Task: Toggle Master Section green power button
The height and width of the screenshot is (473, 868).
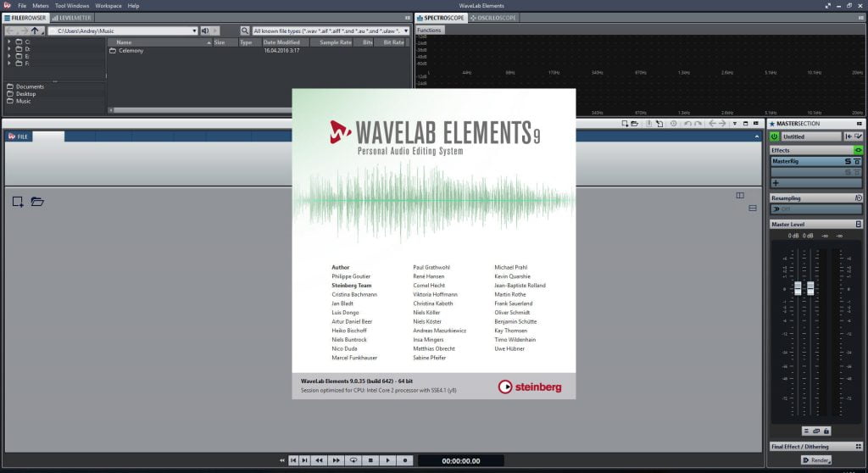Action: (x=775, y=136)
